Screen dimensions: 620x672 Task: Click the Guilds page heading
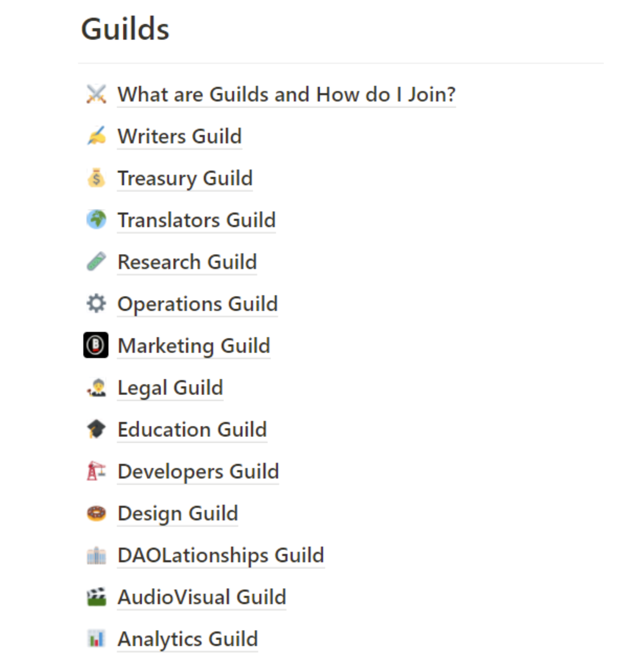click(x=125, y=30)
